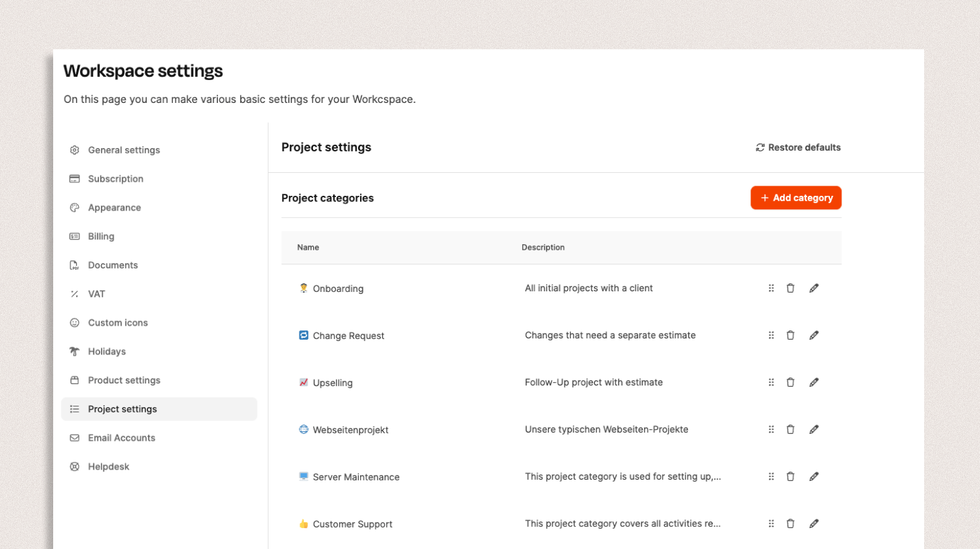Open General settings section
Image resolution: width=980 pixels, height=549 pixels.
click(x=124, y=150)
